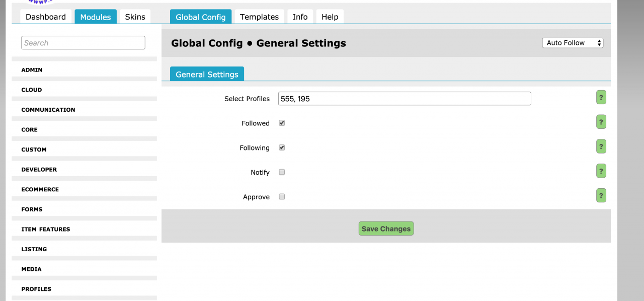The width and height of the screenshot is (644, 301).
Task: Open the Skins tab
Action: (x=135, y=17)
